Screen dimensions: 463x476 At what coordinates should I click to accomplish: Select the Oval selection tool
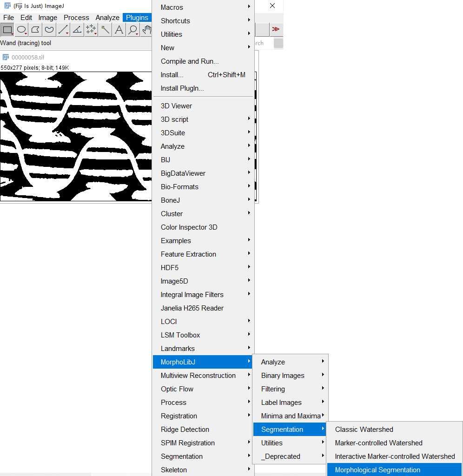tap(21, 30)
